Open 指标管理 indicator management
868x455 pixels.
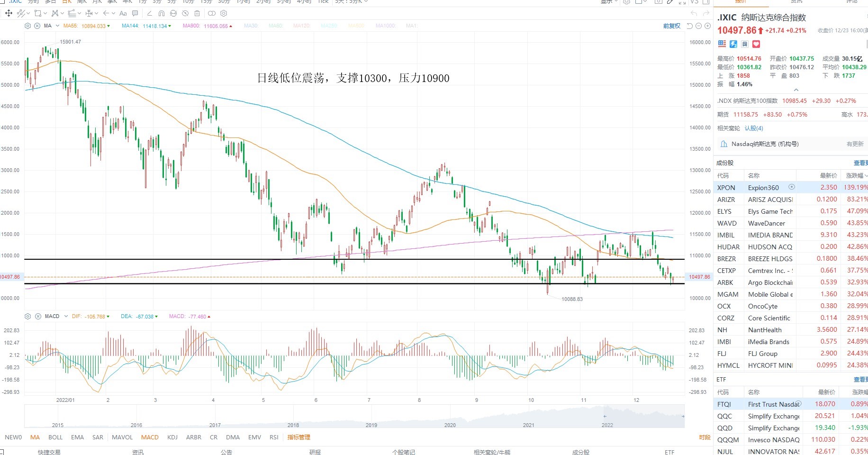299,437
